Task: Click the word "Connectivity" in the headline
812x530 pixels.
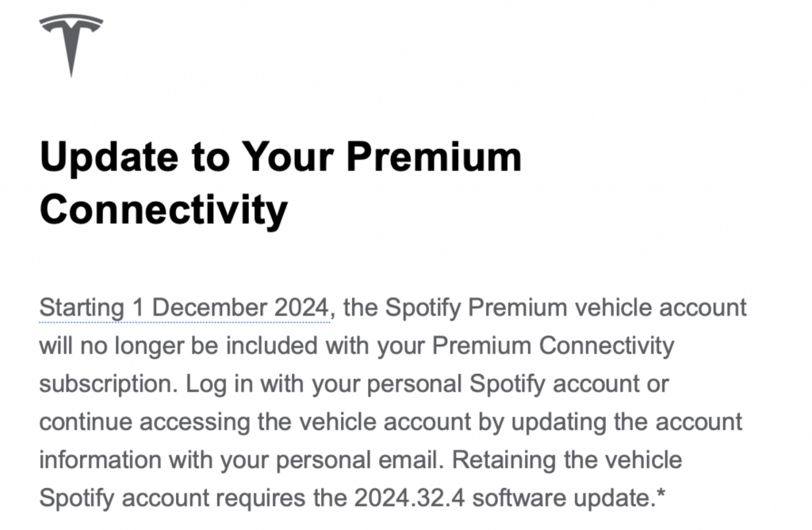Action: (x=163, y=209)
